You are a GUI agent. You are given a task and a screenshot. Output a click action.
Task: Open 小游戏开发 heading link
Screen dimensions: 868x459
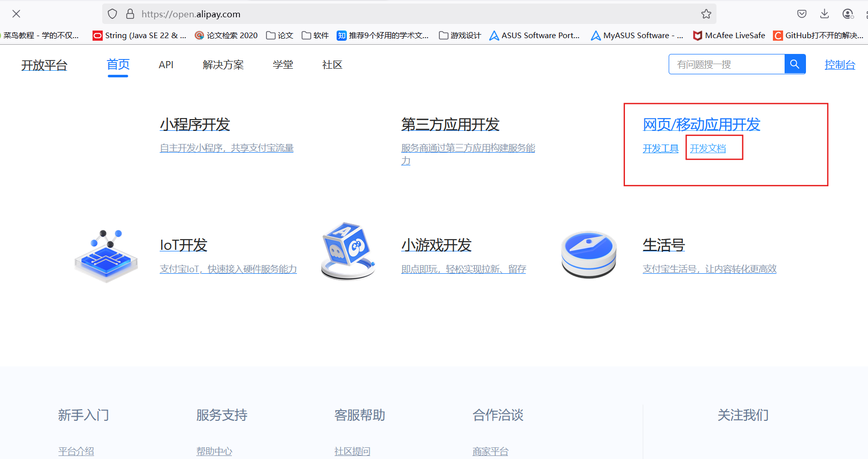tap(436, 245)
